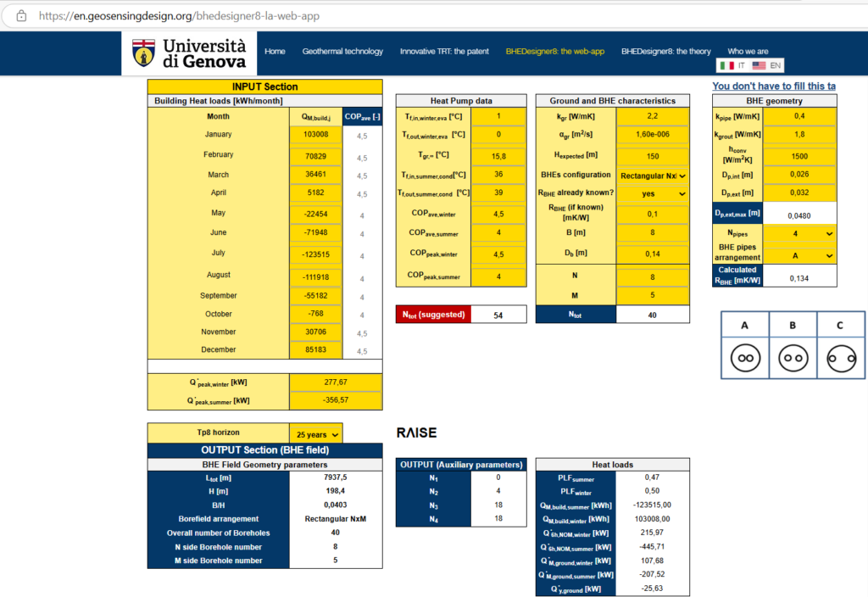868x597 pixels.
Task: Navigate to the Who we are page
Action: tap(748, 52)
